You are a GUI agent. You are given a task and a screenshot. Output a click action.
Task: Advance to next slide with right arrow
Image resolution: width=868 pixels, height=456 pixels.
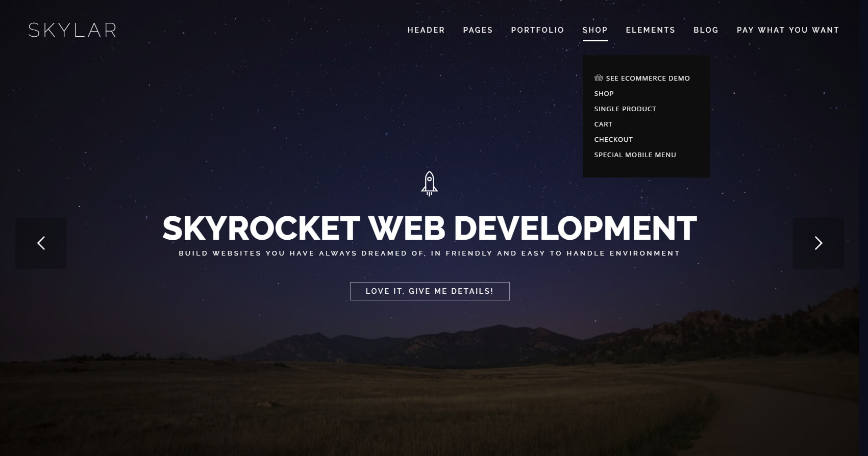click(x=818, y=243)
